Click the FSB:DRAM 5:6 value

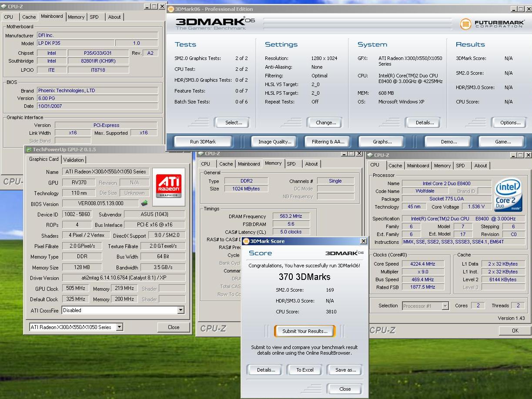[291, 224]
